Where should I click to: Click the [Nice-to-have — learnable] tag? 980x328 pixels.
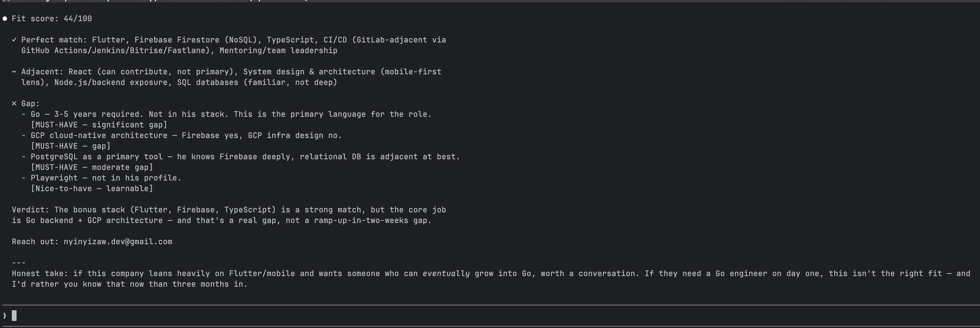click(x=92, y=189)
